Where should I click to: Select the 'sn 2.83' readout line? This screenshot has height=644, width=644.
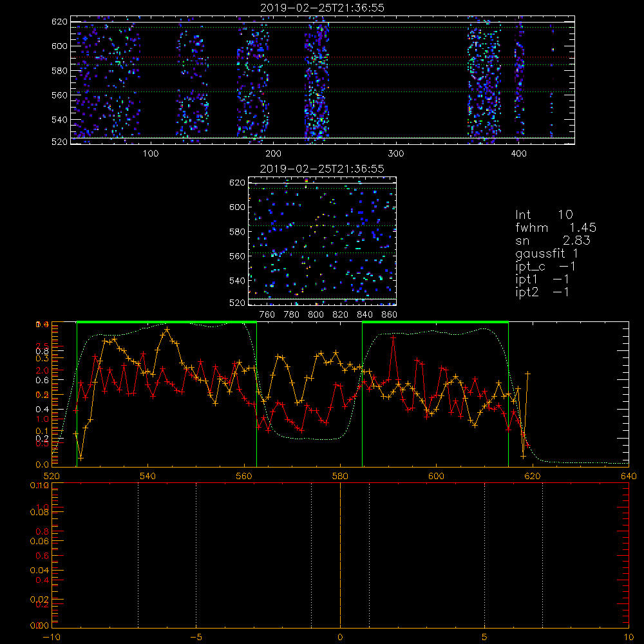pos(553,240)
